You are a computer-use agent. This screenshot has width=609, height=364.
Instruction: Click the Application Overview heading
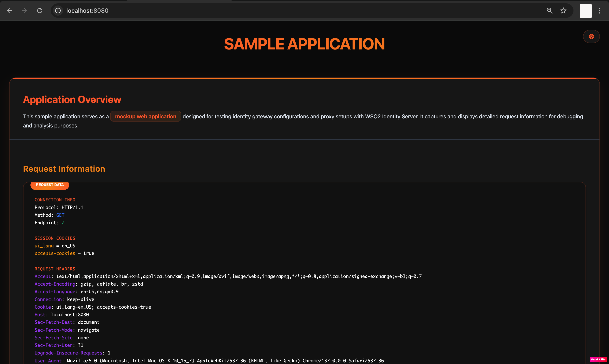[x=72, y=100]
